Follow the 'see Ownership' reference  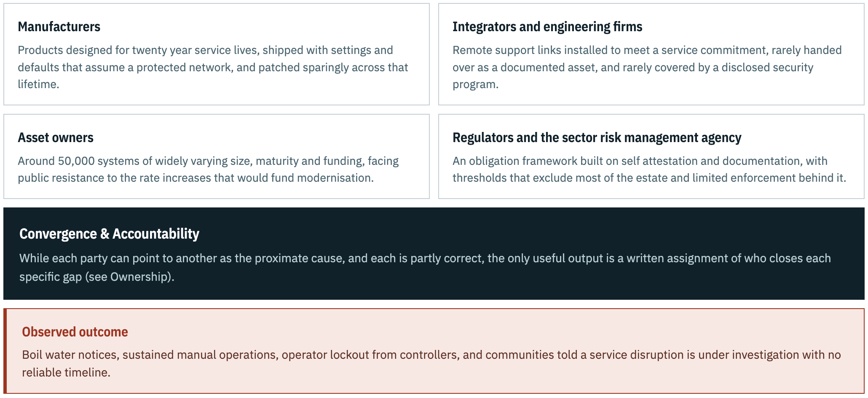pyautogui.click(x=129, y=277)
